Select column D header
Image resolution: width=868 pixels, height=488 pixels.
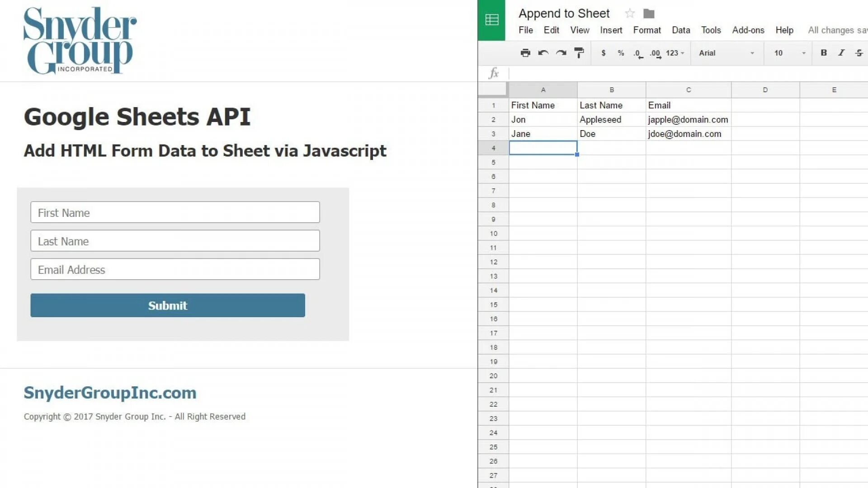pos(765,90)
